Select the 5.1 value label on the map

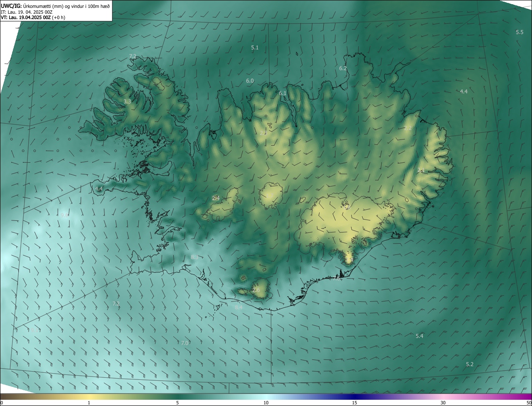click(x=255, y=48)
